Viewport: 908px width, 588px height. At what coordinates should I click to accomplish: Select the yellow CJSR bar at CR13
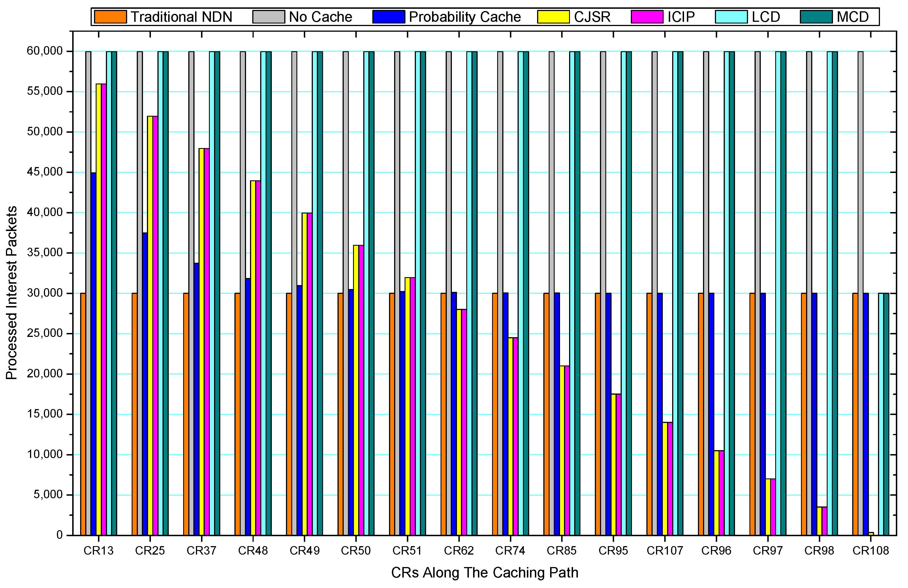99,309
